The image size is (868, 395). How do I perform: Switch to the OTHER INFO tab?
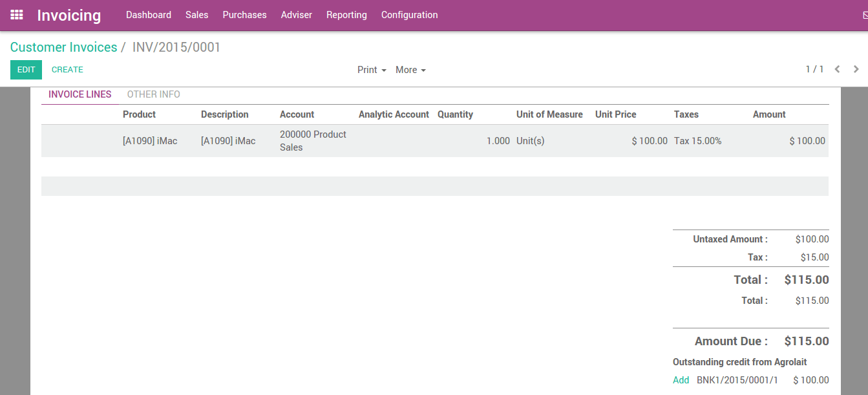153,94
